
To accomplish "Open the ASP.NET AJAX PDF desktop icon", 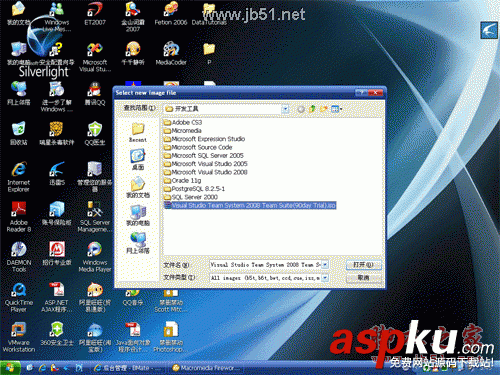I will [57, 297].
